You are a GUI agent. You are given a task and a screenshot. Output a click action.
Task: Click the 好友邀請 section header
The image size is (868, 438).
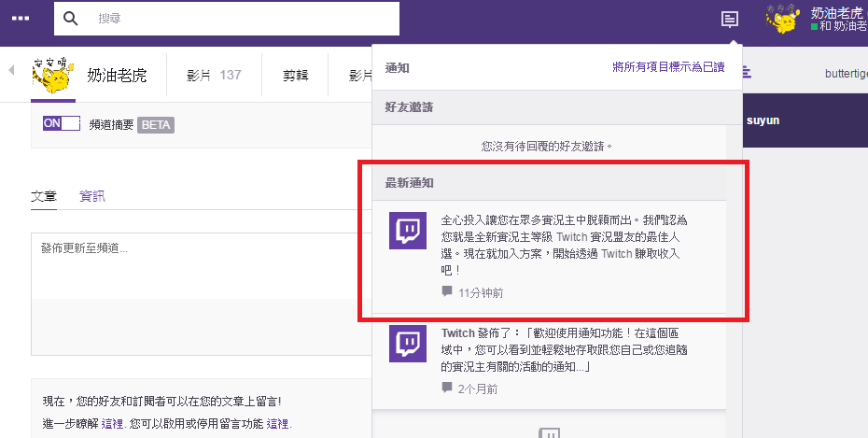549,107
